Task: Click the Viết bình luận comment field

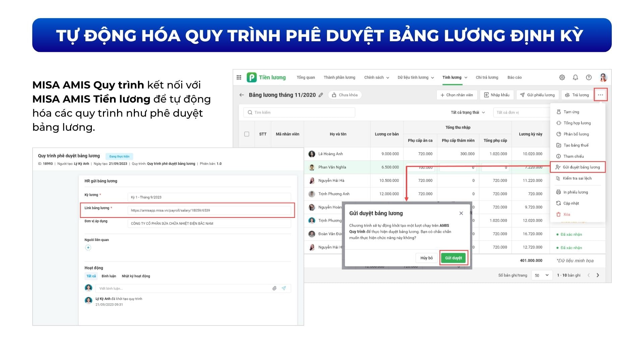Action: click(x=193, y=288)
